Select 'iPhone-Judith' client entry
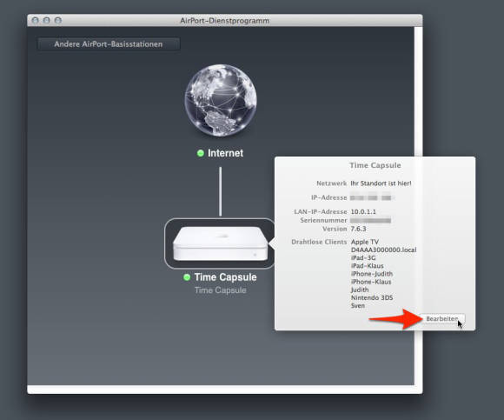Image resolution: width=504 pixels, height=420 pixels. pyautogui.click(x=372, y=274)
